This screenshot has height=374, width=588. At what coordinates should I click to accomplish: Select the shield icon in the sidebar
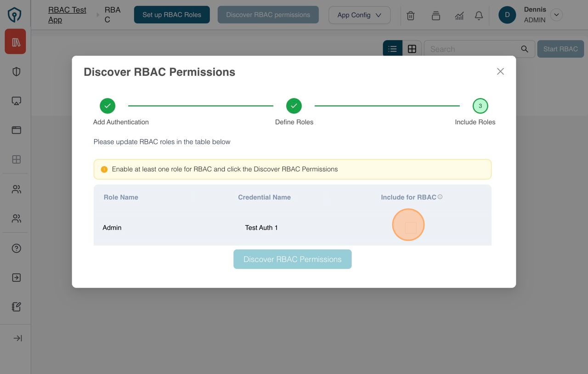[x=16, y=71]
